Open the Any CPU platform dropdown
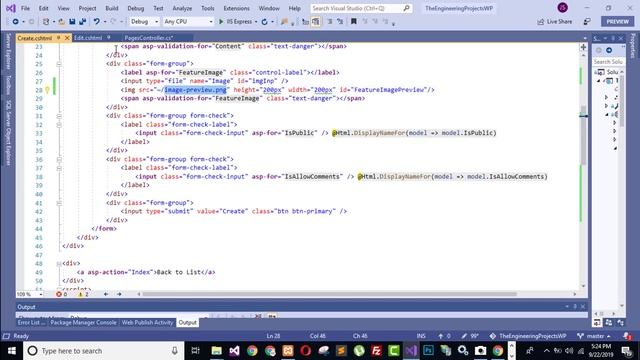The height and width of the screenshot is (360, 640). coord(188,21)
